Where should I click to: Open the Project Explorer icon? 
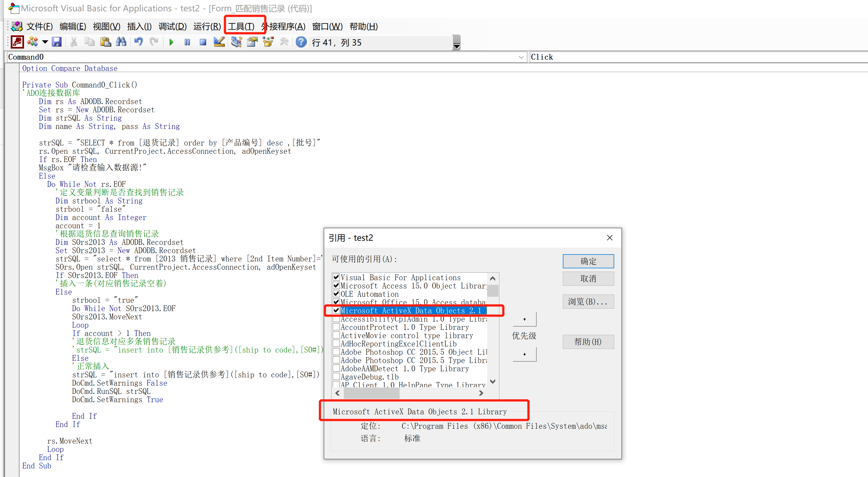click(x=236, y=42)
